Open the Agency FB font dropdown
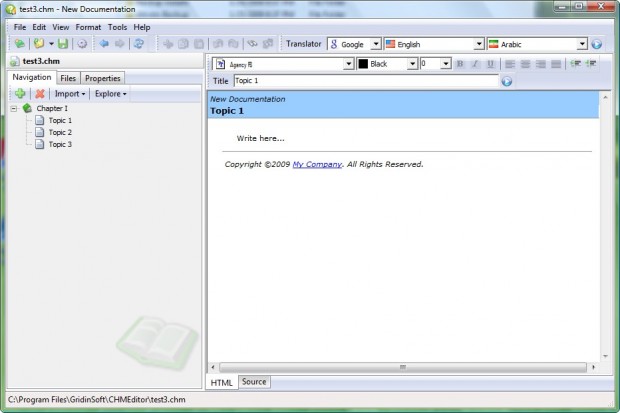 point(348,64)
